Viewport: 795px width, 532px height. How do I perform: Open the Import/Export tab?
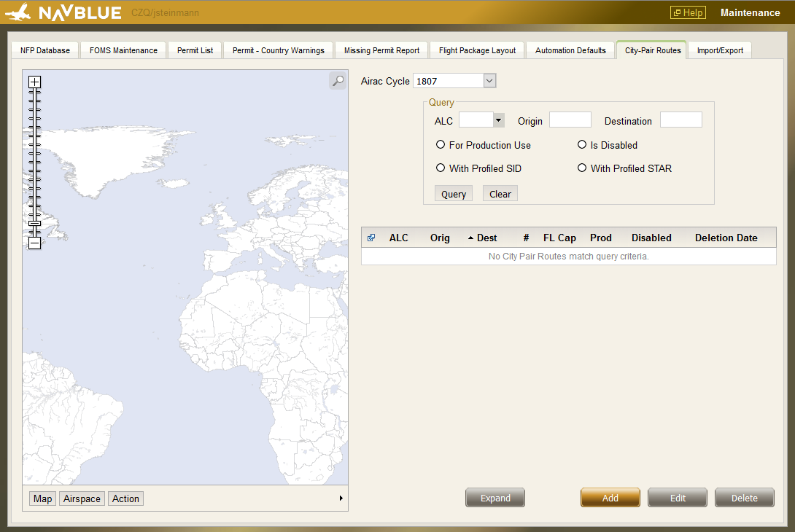(x=719, y=50)
